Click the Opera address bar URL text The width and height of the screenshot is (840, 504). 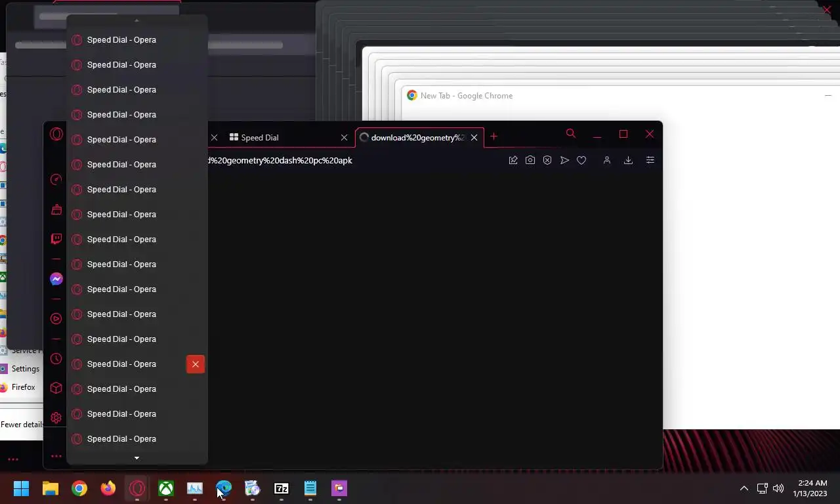click(x=280, y=160)
